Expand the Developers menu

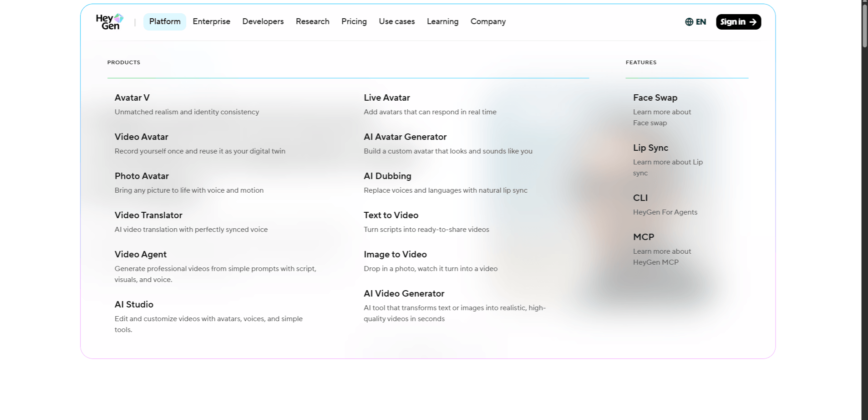tap(263, 21)
